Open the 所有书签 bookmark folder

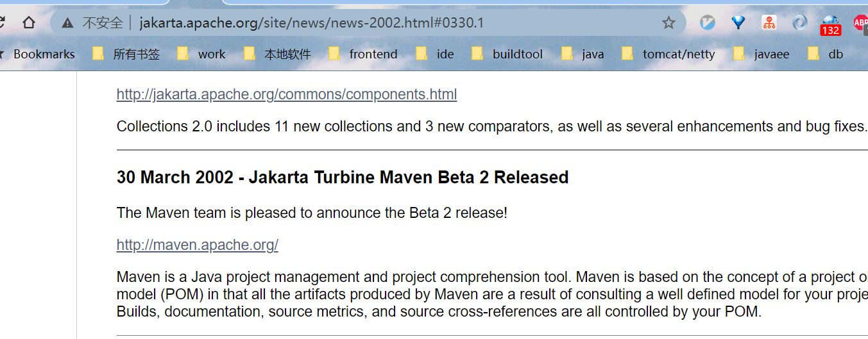pyautogui.click(x=126, y=54)
